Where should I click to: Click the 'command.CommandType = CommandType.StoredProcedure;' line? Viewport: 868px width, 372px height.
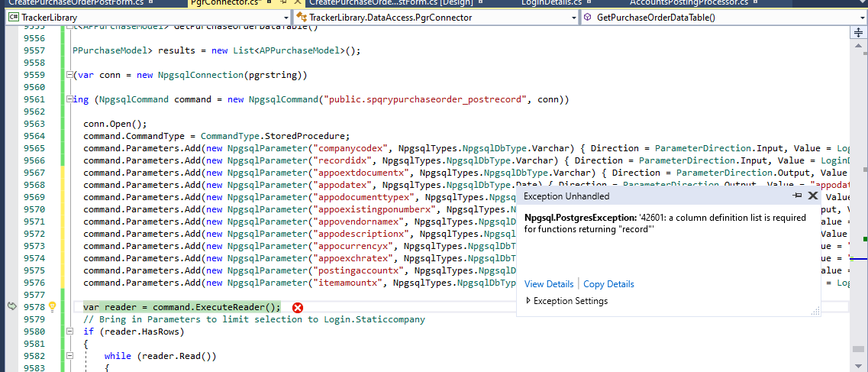217,136
